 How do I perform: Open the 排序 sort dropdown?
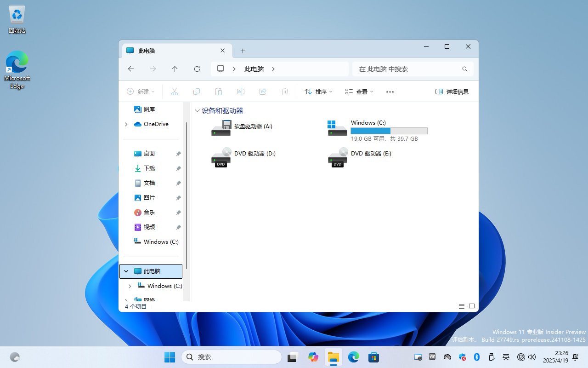click(318, 92)
